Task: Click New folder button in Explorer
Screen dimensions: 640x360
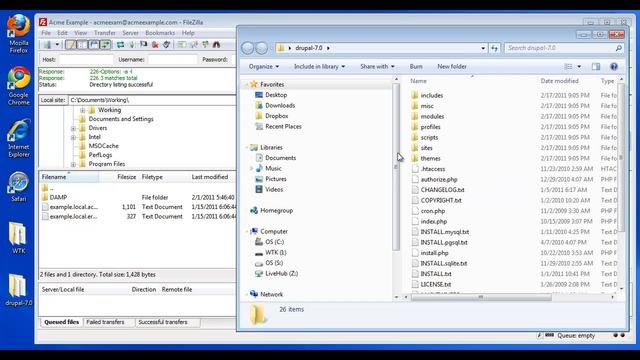Action: (x=452, y=66)
